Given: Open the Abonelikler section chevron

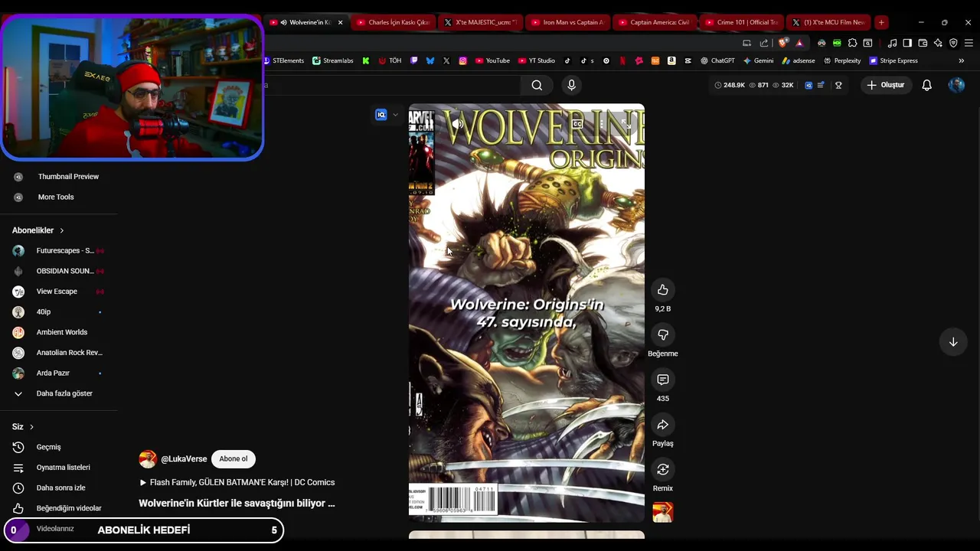Looking at the screenshot, I should pyautogui.click(x=62, y=230).
